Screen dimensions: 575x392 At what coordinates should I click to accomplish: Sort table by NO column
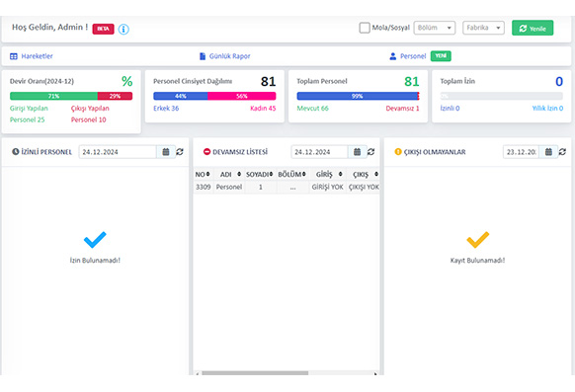[207, 174]
